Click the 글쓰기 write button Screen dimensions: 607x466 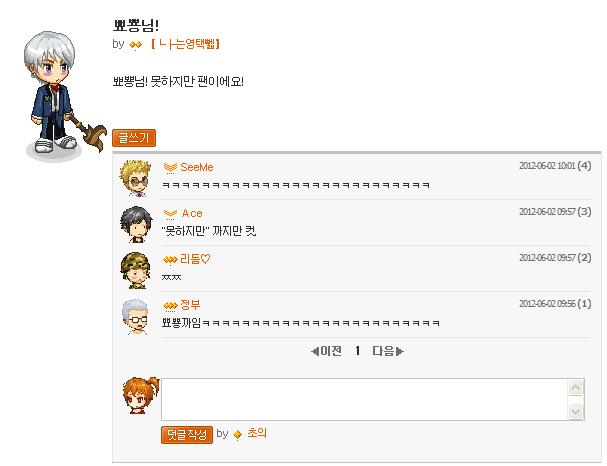[134, 138]
